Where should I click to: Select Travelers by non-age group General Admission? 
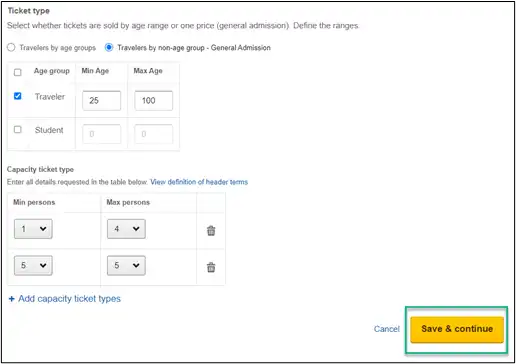point(109,47)
